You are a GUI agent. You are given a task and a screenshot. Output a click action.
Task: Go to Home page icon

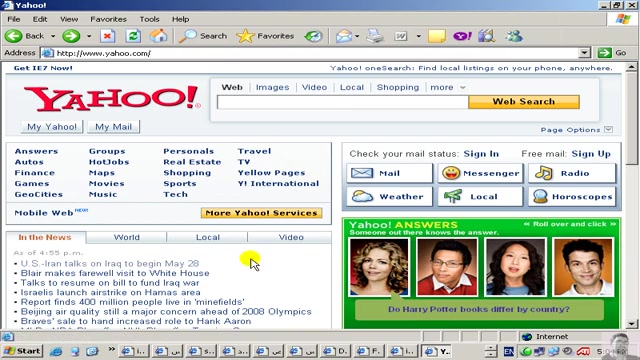(158, 36)
